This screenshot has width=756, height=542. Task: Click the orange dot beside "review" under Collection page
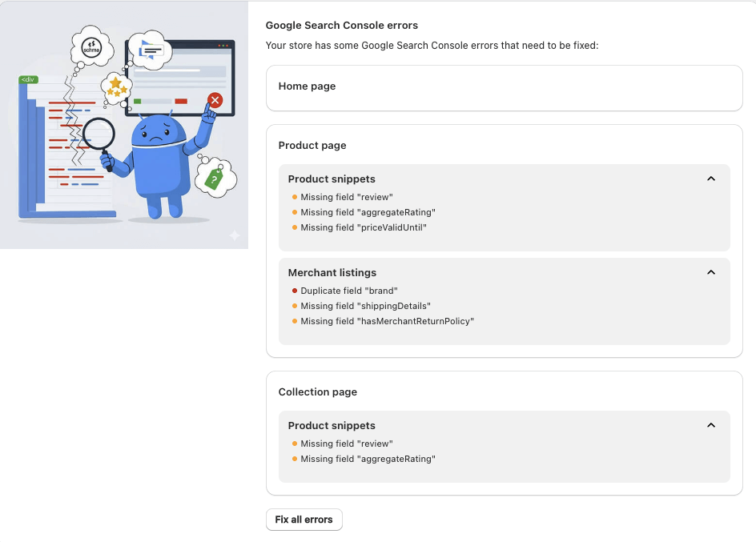pos(294,444)
